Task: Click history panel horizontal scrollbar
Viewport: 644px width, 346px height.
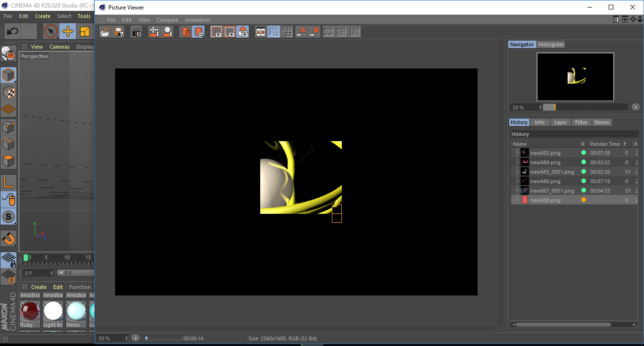Action: [x=562, y=325]
